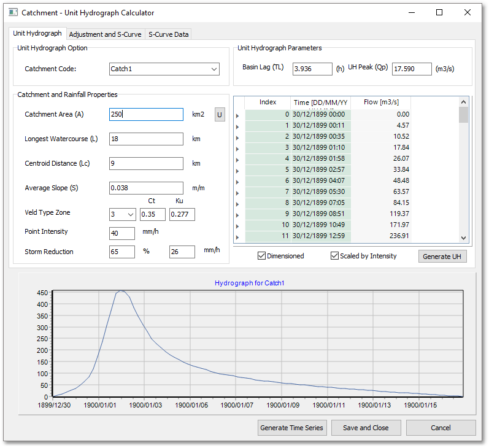Click the Generate UH button
489x448 pixels.
(442, 257)
